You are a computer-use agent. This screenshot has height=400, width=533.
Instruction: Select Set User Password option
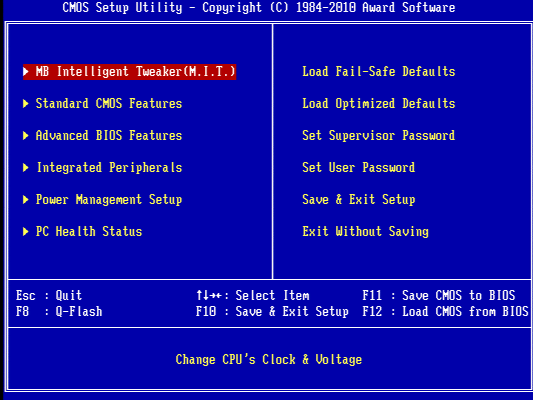click(359, 168)
